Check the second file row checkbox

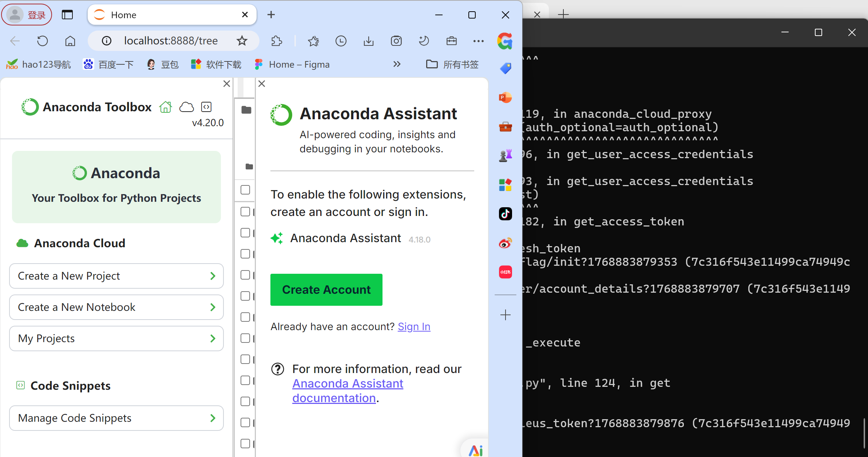[x=245, y=233]
